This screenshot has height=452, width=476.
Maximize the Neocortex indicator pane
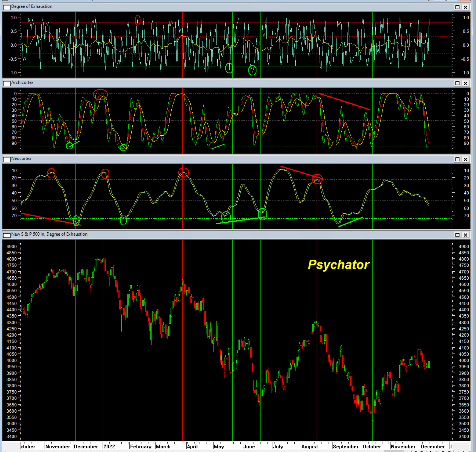pyautogui.click(x=457, y=159)
